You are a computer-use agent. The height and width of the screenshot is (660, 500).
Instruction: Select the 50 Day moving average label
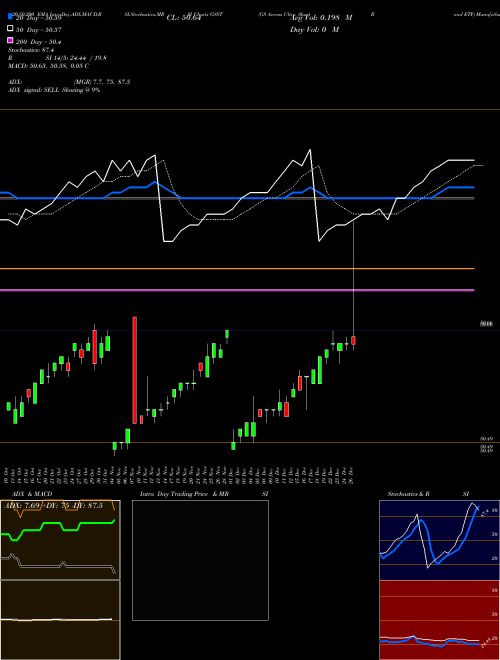point(39,30)
